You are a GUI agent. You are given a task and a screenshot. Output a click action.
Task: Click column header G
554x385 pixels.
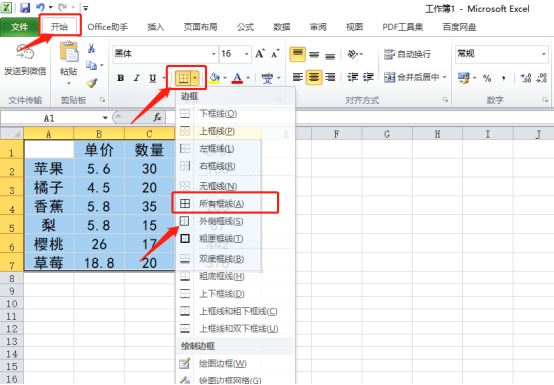pyautogui.click(x=387, y=134)
